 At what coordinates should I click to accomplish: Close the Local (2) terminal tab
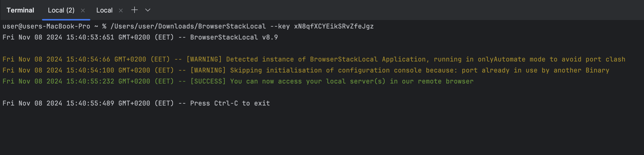[x=83, y=10]
